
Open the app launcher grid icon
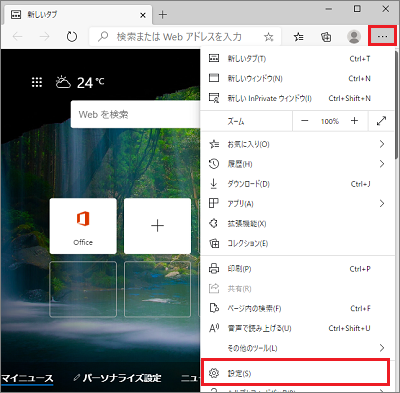[x=37, y=82]
